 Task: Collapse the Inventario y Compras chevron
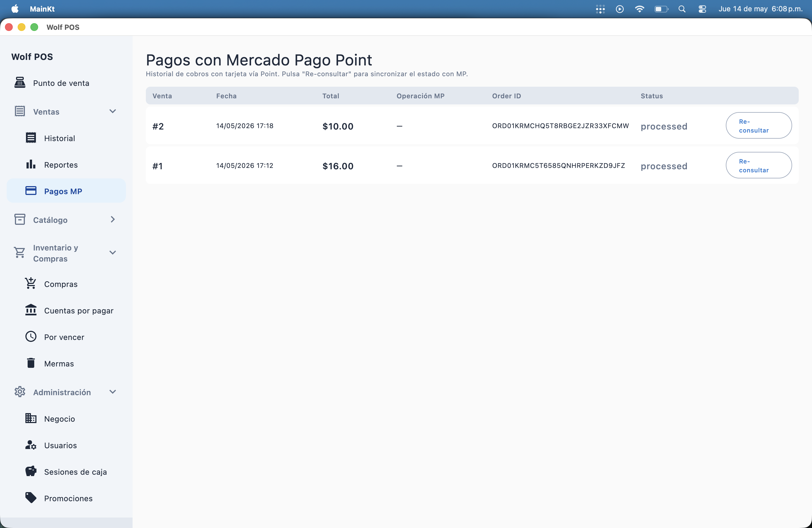click(113, 253)
